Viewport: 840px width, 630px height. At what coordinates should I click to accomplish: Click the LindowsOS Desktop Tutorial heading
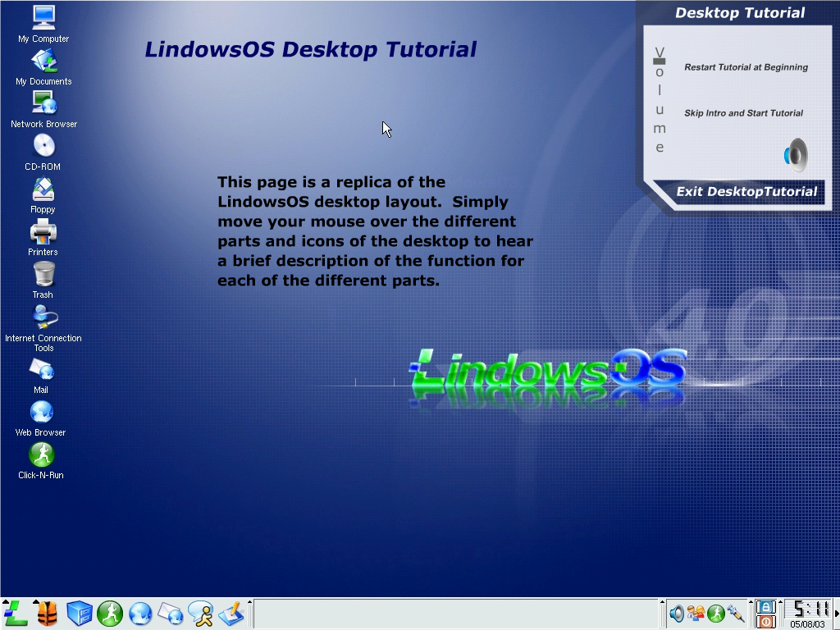[311, 49]
